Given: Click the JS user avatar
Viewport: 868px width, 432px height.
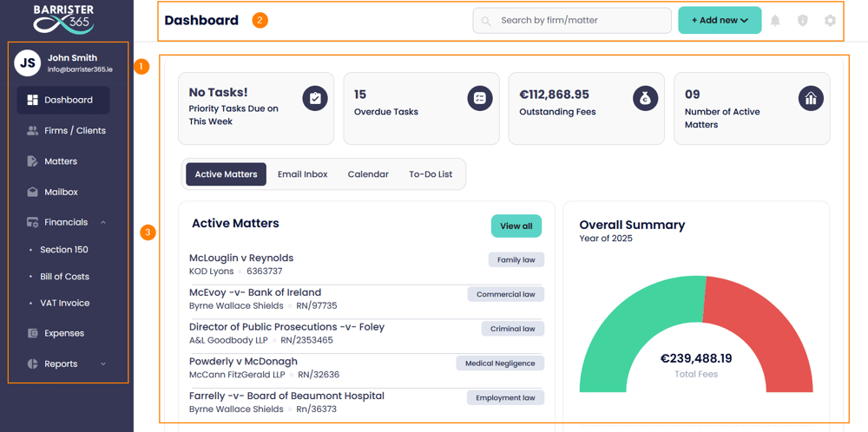Looking at the screenshot, I should (28, 63).
